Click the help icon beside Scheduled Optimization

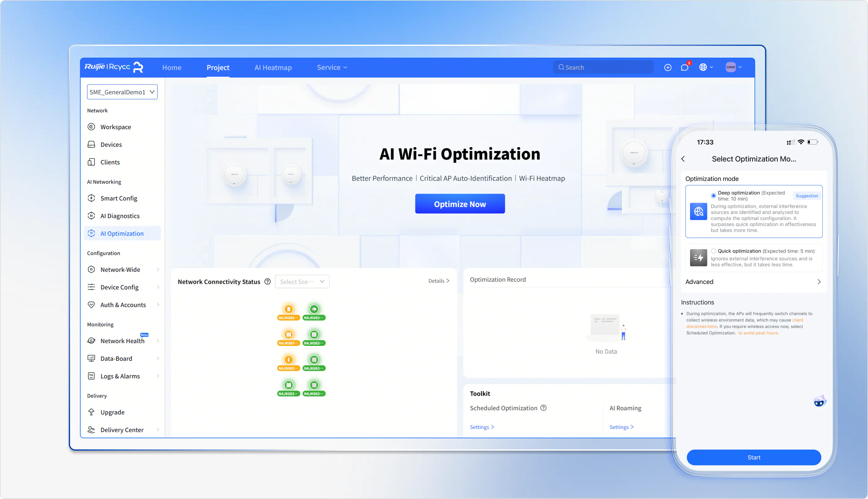543,408
